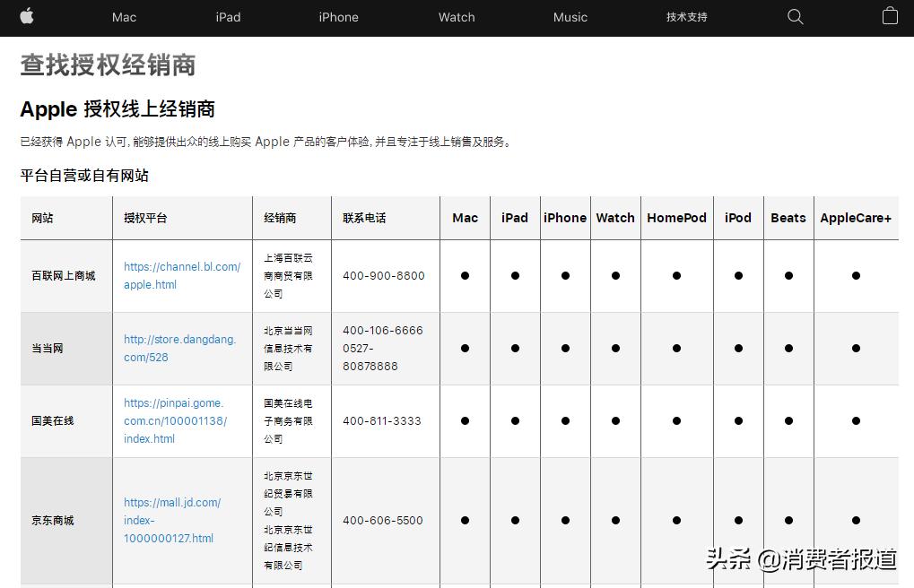
Task: Select the Beats dot for 国美在线
Action: click(x=788, y=420)
